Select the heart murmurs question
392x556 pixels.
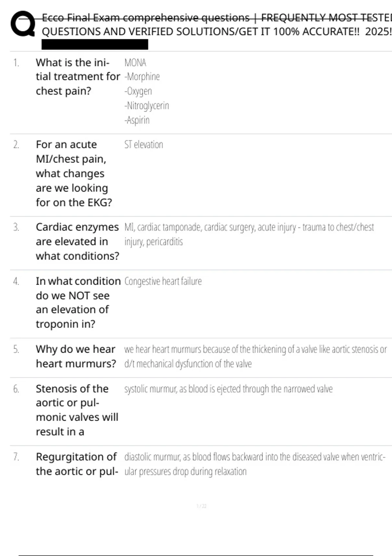(76, 356)
